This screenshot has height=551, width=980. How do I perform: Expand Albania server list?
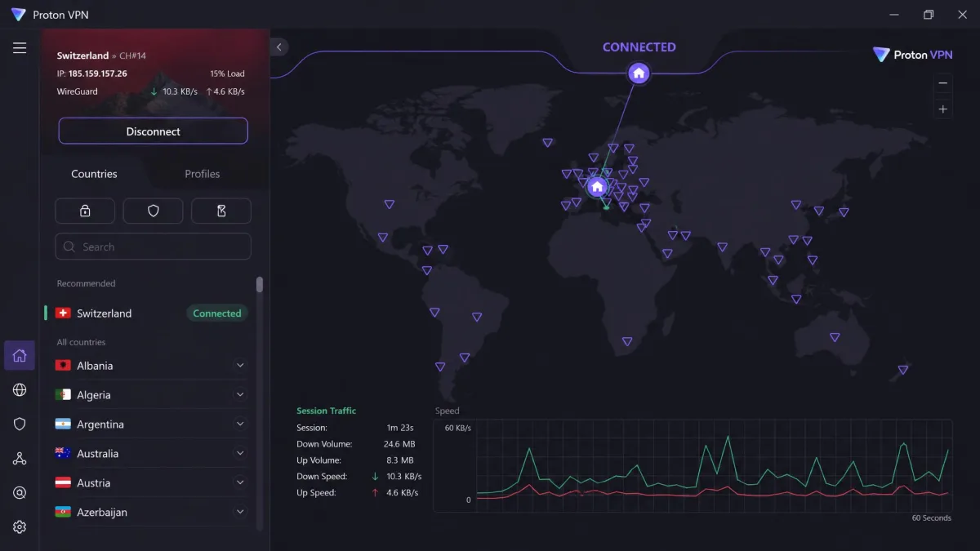coord(240,366)
